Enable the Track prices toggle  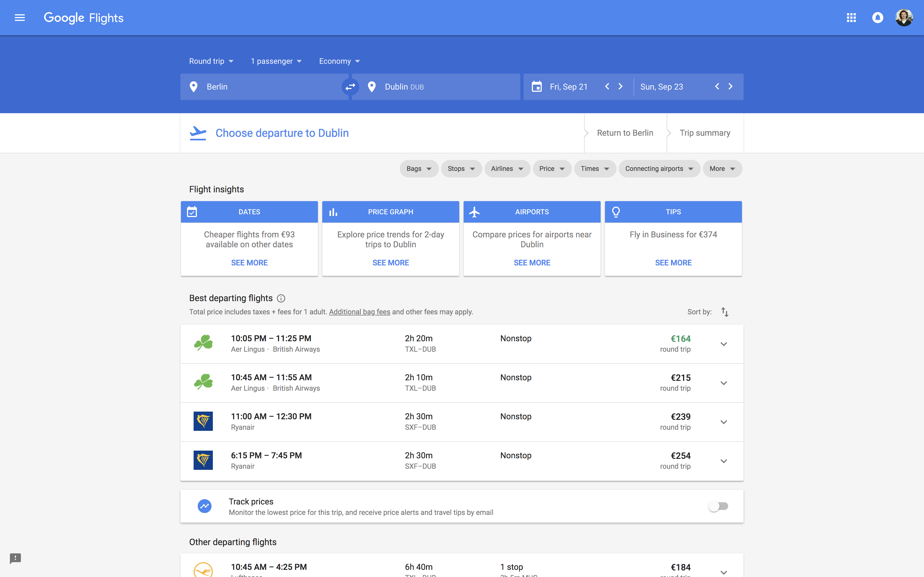click(718, 506)
